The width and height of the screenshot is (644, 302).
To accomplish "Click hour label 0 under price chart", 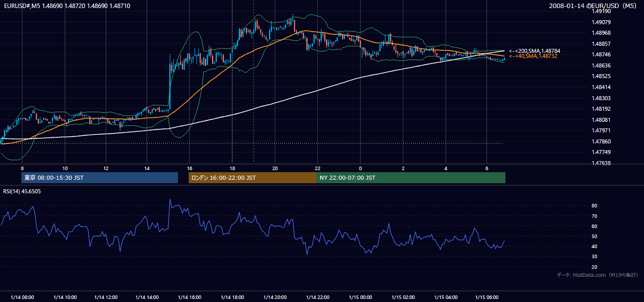I will tap(360, 168).
